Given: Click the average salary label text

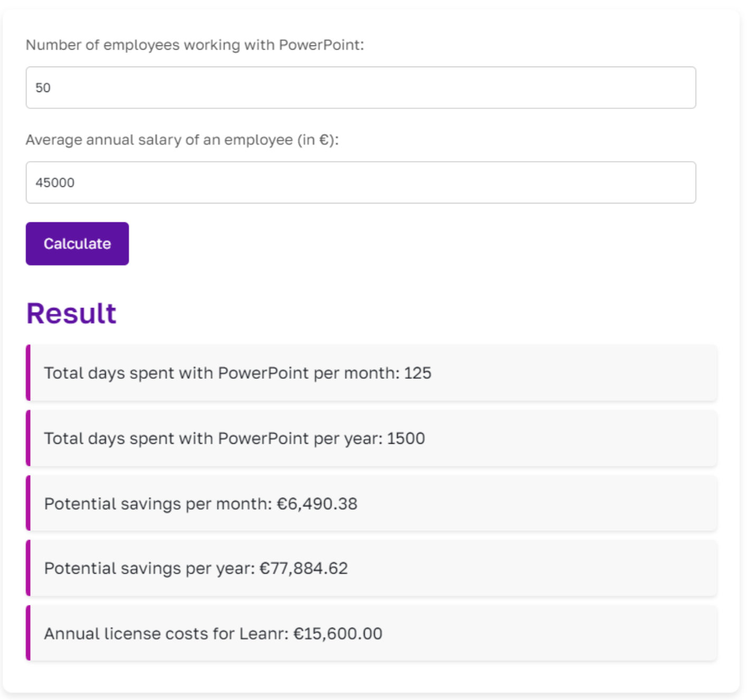Looking at the screenshot, I should [183, 140].
